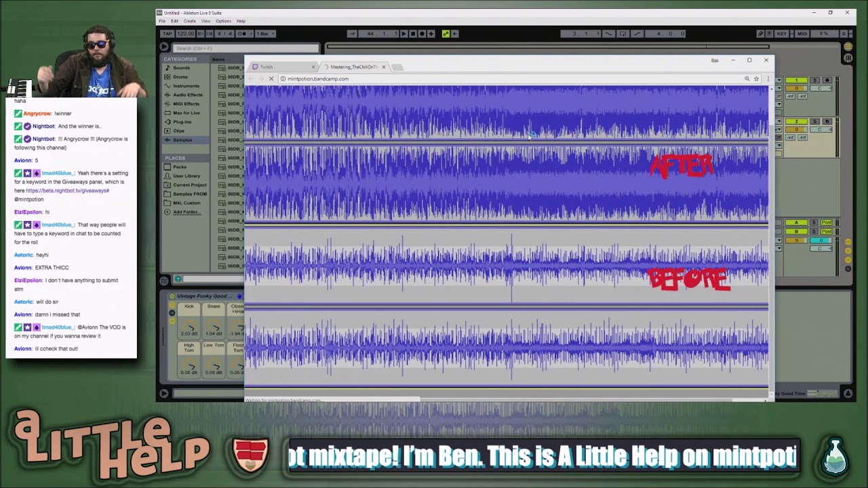Toggle the MIDI map mode button
868x488 pixels.
(x=802, y=34)
